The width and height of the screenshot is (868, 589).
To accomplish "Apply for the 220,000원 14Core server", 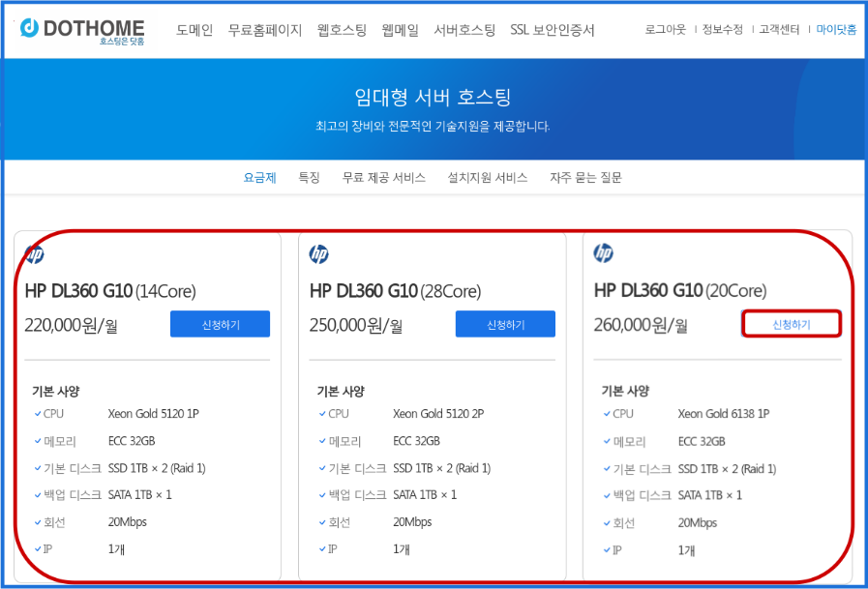I will 220,324.
